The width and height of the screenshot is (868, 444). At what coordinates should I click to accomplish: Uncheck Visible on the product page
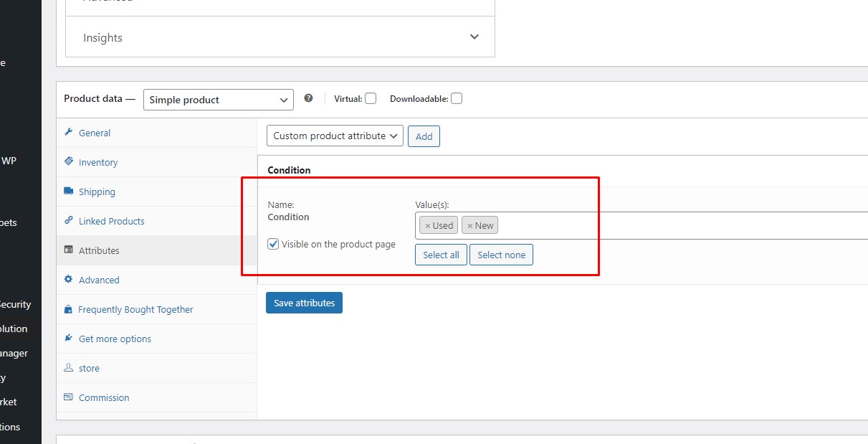click(x=273, y=244)
